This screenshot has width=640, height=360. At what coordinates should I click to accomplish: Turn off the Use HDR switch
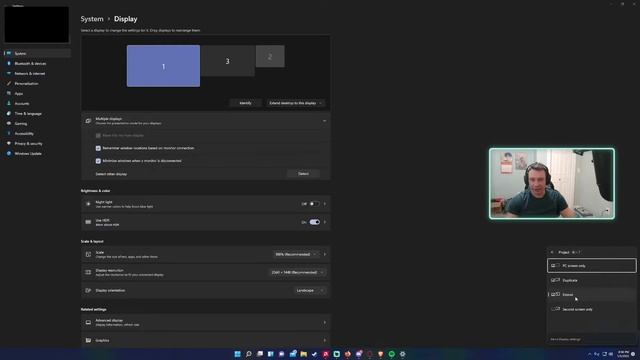[314, 222]
